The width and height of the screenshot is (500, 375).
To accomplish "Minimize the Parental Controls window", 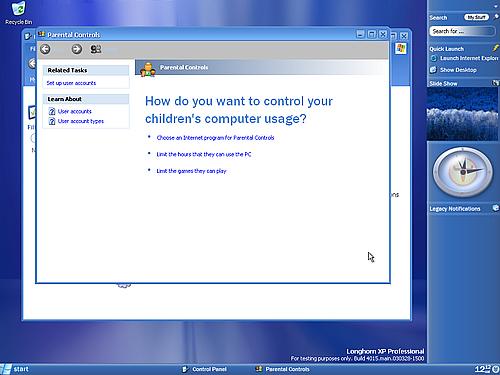I will pos(360,34).
